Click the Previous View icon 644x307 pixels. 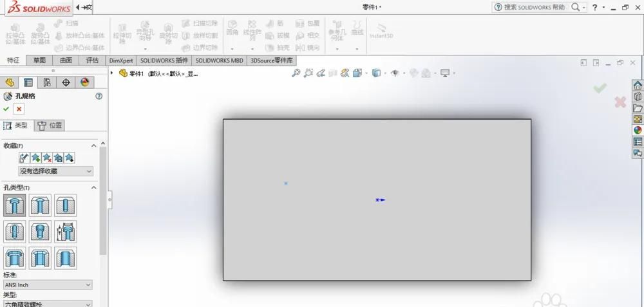pos(320,73)
